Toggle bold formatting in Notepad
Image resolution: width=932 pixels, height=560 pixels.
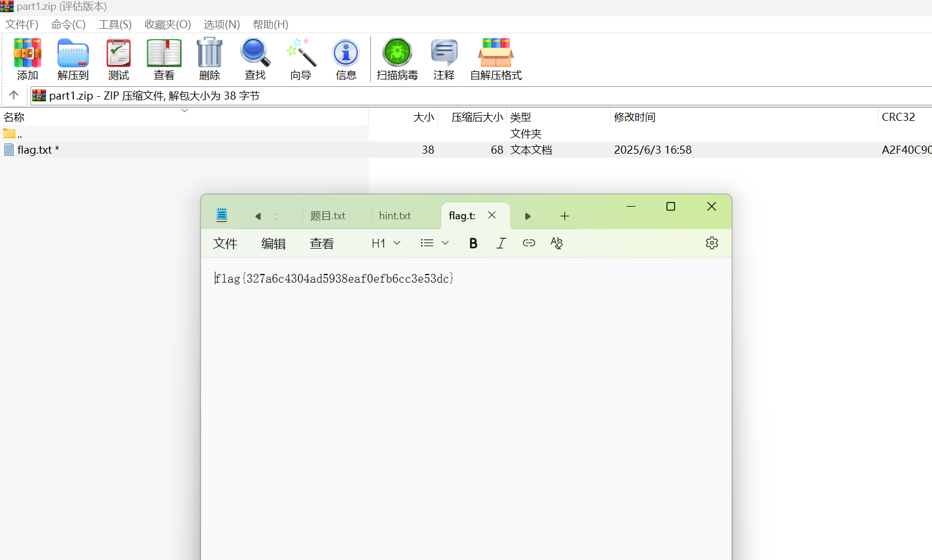(x=473, y=243)
